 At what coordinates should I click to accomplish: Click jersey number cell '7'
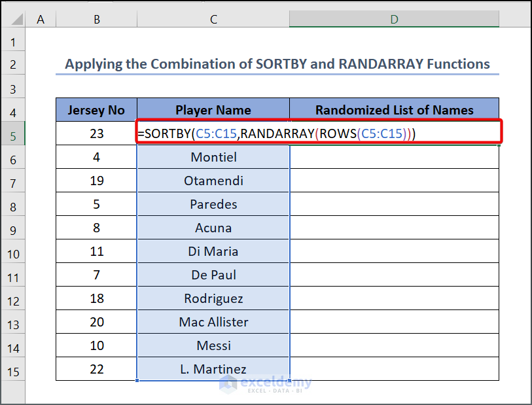pos(97,275)
